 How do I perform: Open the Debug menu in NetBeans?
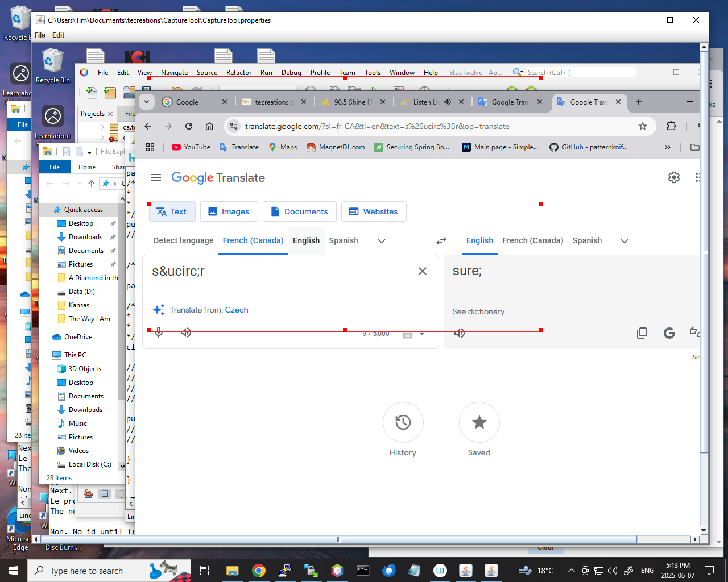coord(291,72)
